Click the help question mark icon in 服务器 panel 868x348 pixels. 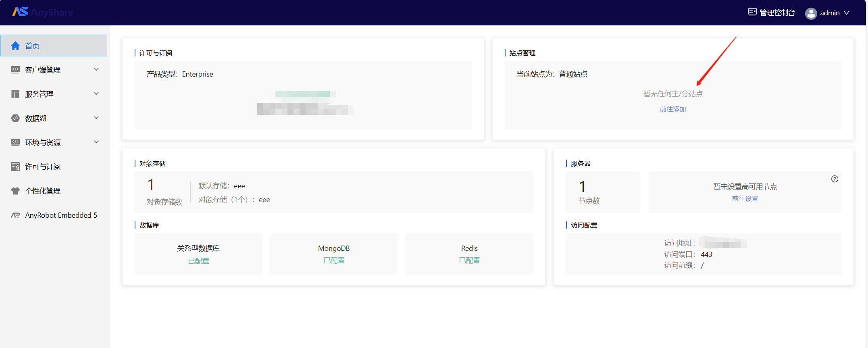[835, 179]
